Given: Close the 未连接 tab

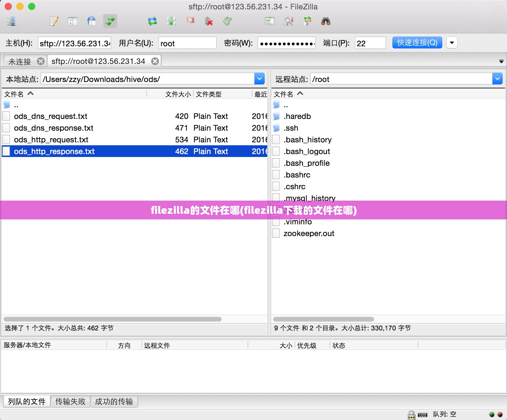Looking at the screenshot, I should 41,61.
